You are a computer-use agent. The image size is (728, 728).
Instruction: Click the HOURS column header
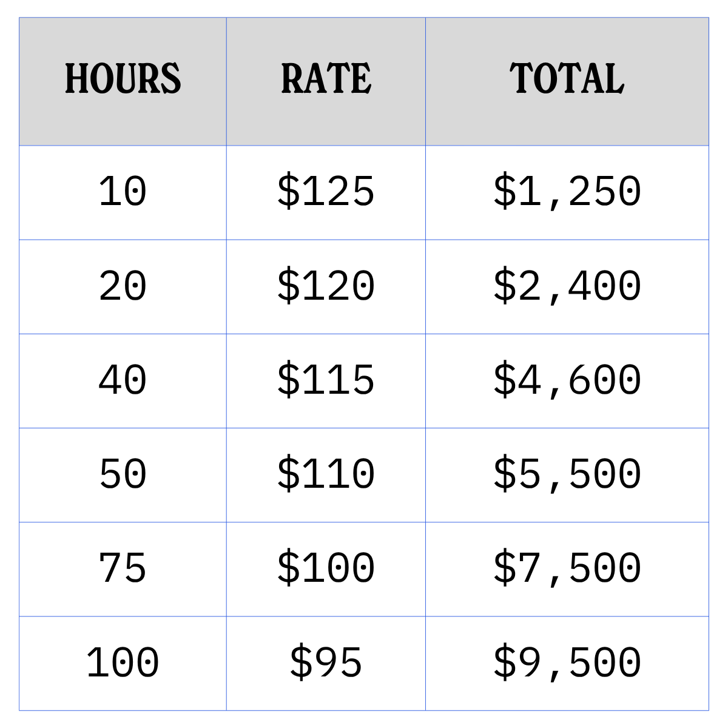pos(123,81)
